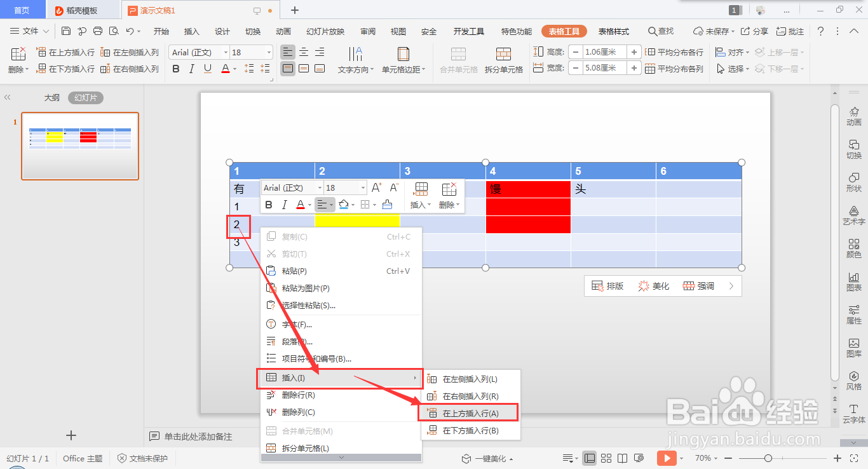Click the 美化 beautify button below the table
Image resolution: width=868 pixels, height=469 pixels.
click(655, 285)
